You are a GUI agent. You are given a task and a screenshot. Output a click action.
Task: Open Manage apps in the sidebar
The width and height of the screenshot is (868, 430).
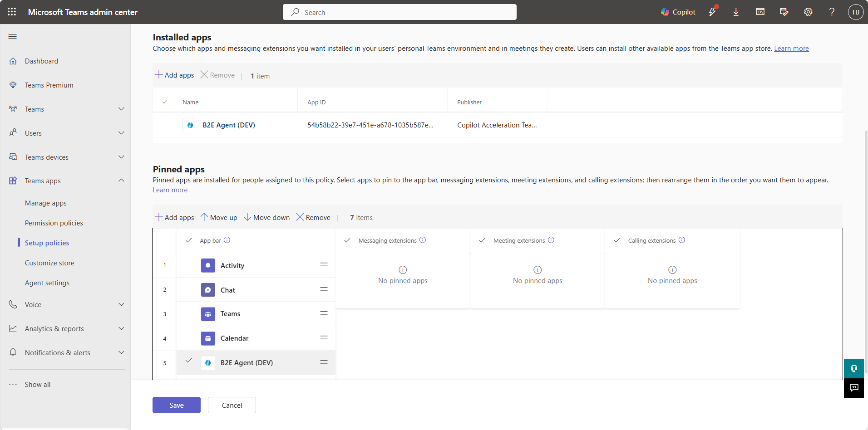coord(46,203)
